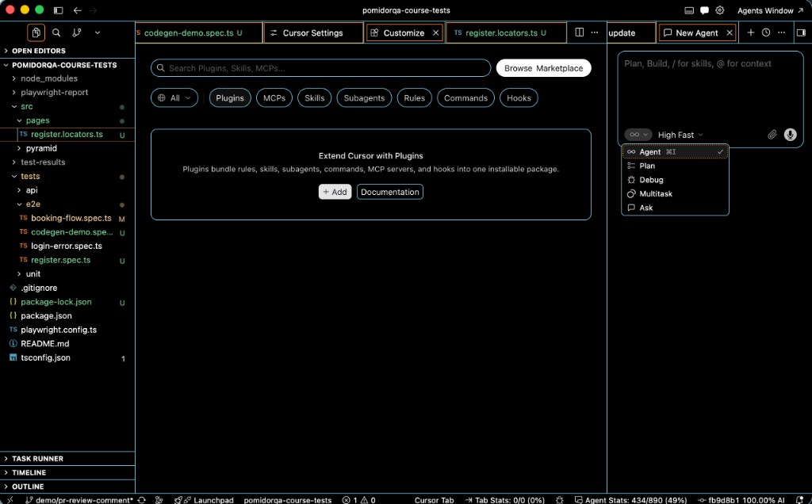This screenshot has height=504, width=812.
Task: Open the High Fast model dropdown
Action: tap(680, 135)
